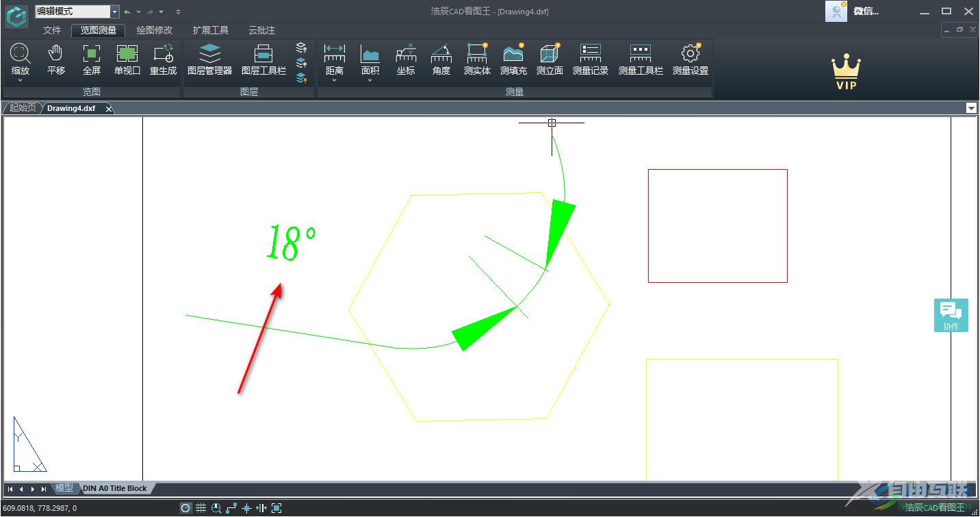This screenshot has height=517, width=980.
Task: Jump to last layout tab arrow
Action: pos(44,489)
